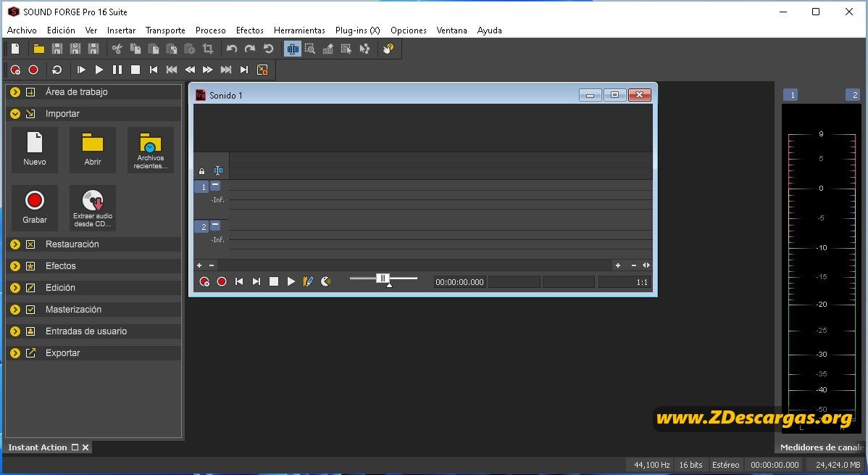Click the Copy toolbar icon
Viewport: 868px width, 475px height.
point(135,49)
